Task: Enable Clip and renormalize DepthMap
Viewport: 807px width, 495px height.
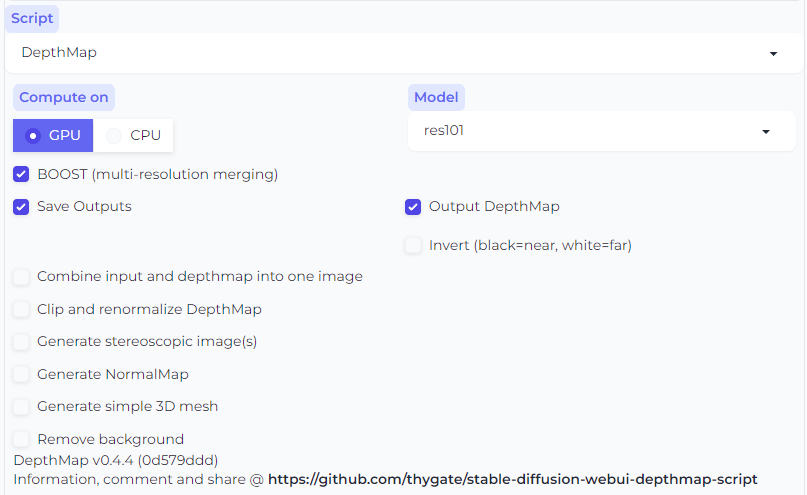Action: click(21, 309)
